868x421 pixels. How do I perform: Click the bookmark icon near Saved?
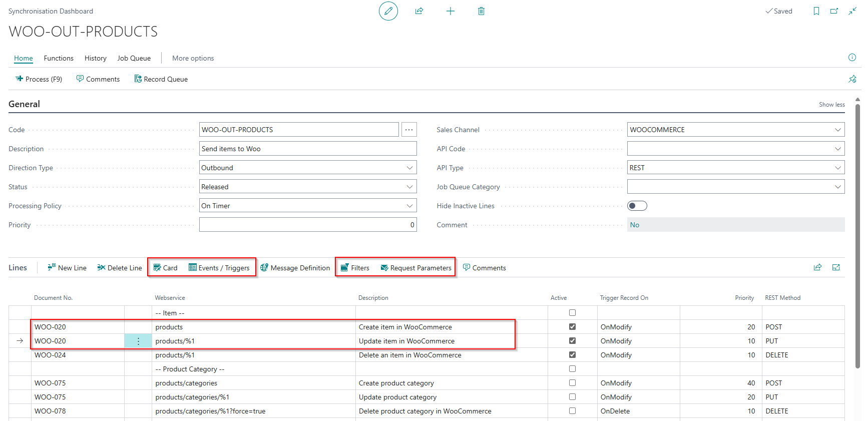pyautogui.click(x=816, y=11)
